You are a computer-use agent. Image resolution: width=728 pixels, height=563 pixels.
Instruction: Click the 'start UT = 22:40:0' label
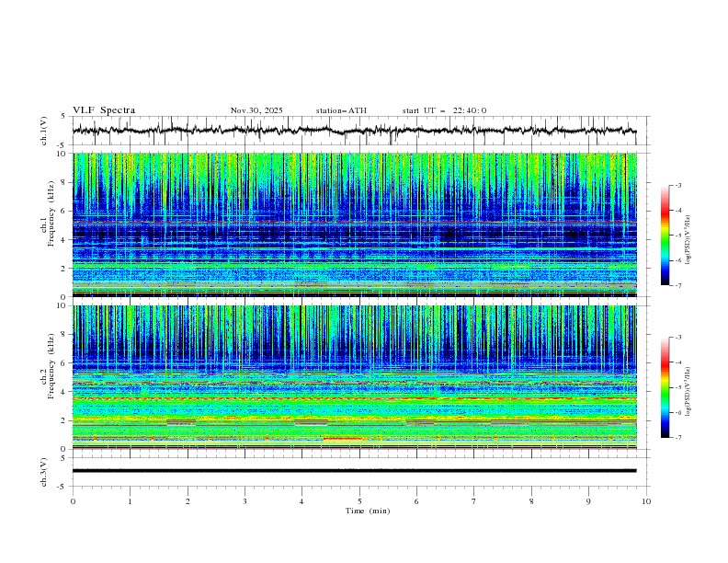pos(444,110)
